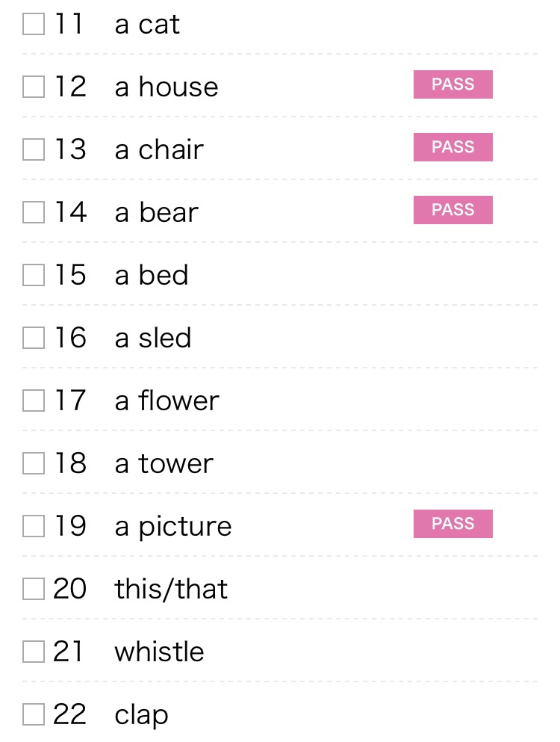560x742 pixels.
Task: Select the checkbox for 13 a chair
Action: pos(34,149)
